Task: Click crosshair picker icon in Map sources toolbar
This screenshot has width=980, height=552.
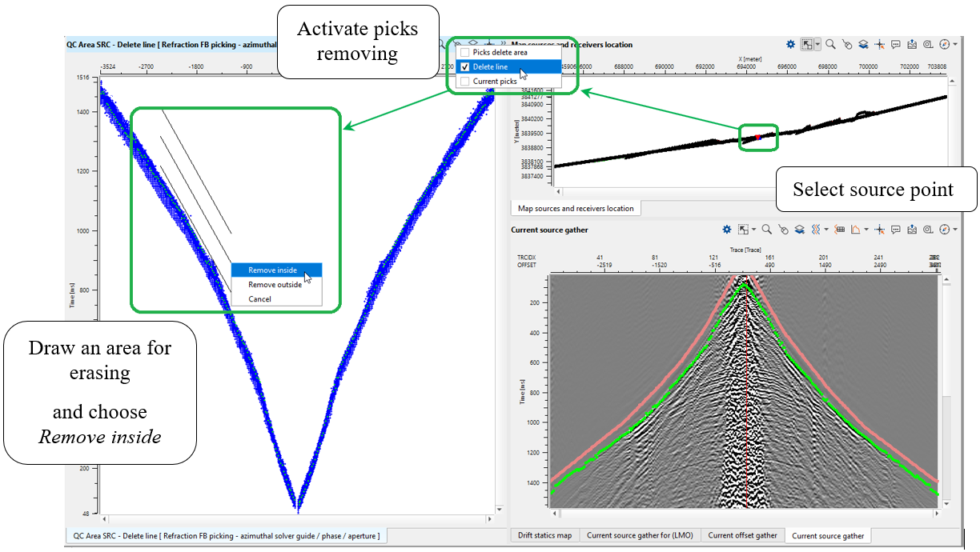Action: tap(880, 45)
